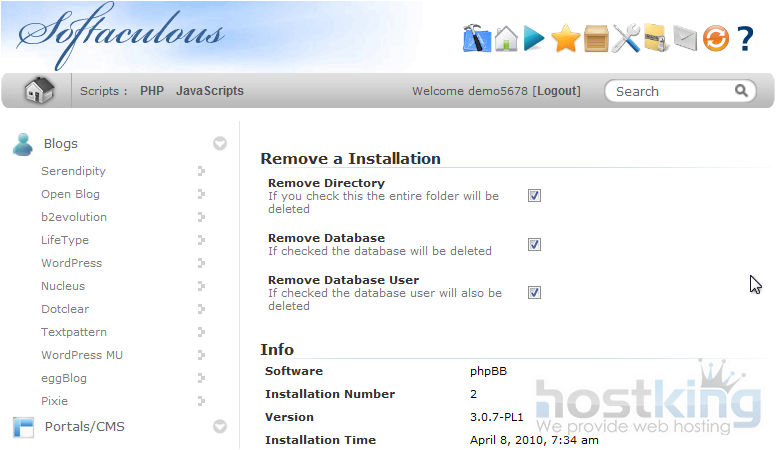
Task: Select the PHP scripts menu item
Action: [x=152, y=91]
